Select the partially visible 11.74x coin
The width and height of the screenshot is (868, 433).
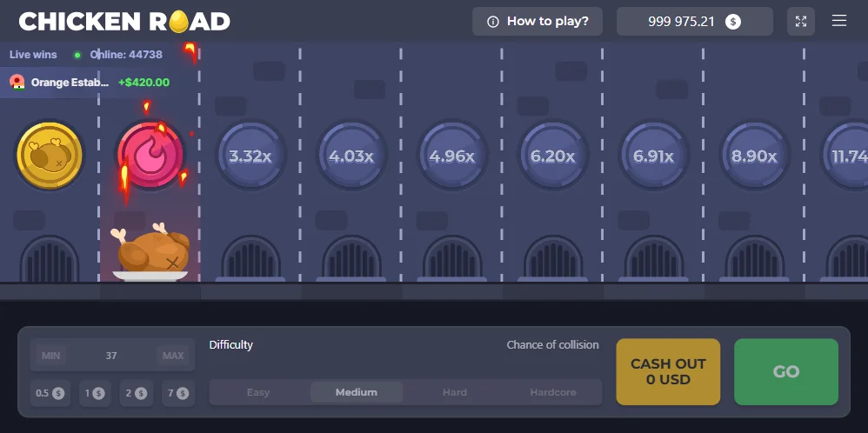point(845,157)
